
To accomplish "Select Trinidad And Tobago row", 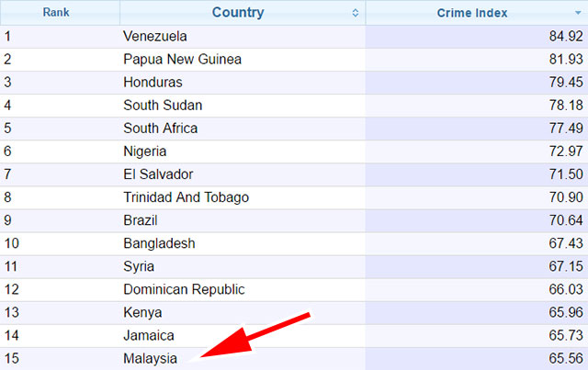I will 294,197.
